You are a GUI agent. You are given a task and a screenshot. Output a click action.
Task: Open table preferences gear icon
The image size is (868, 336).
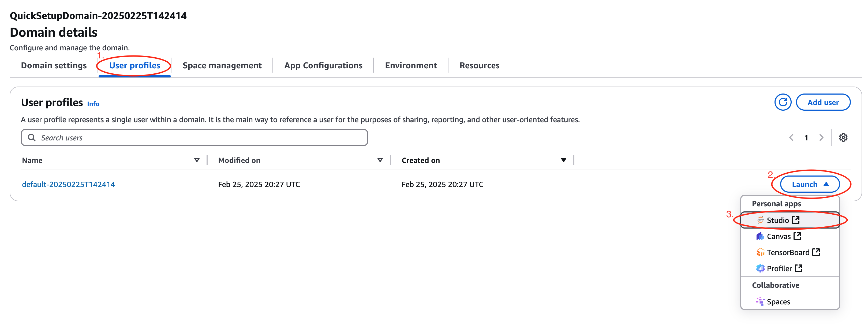click(x=843, y=137)
